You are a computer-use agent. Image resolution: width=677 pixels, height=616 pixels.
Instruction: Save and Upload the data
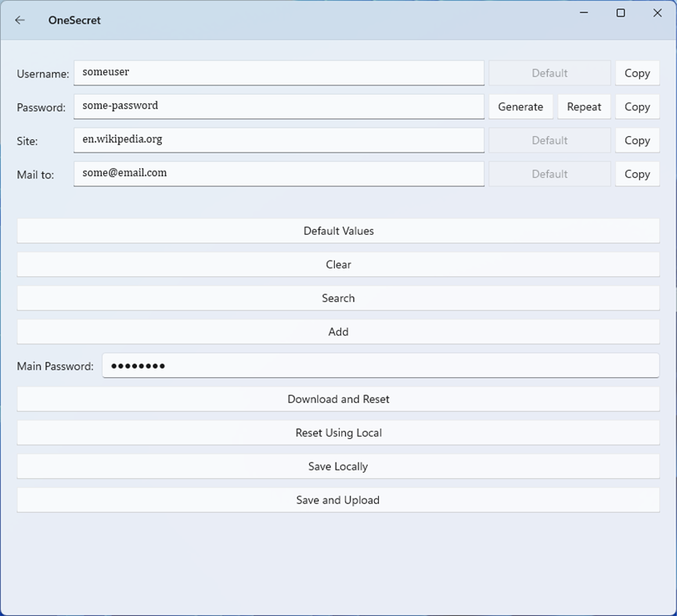click(338, 500)
